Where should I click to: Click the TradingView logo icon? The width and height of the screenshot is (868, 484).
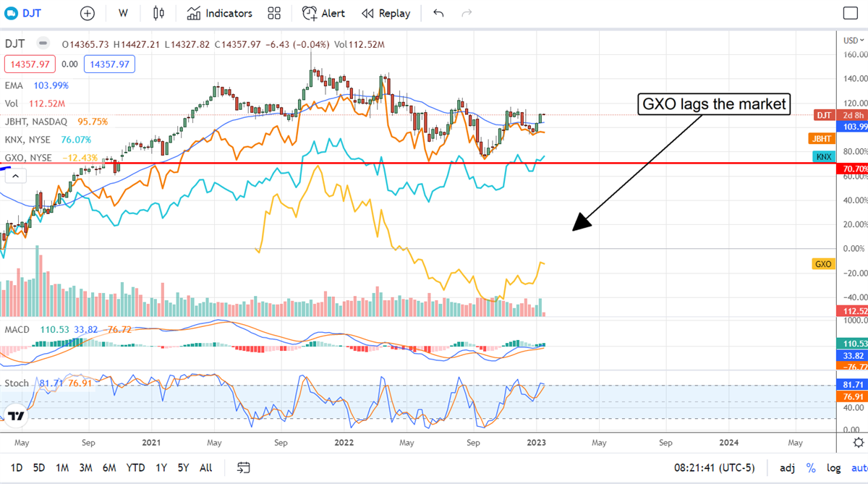pyautogui.click(x=16, y=416)
